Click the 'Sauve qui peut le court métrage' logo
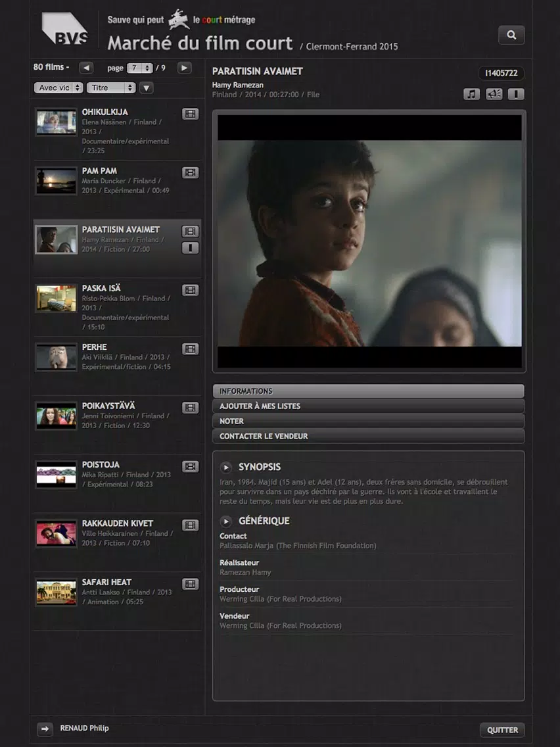 (x=181, y=20)
